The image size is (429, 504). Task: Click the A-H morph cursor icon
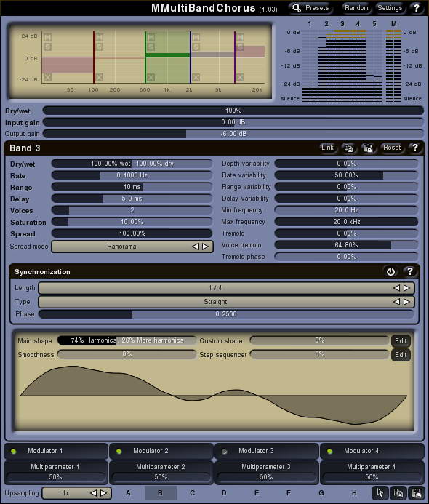[380, 493]
